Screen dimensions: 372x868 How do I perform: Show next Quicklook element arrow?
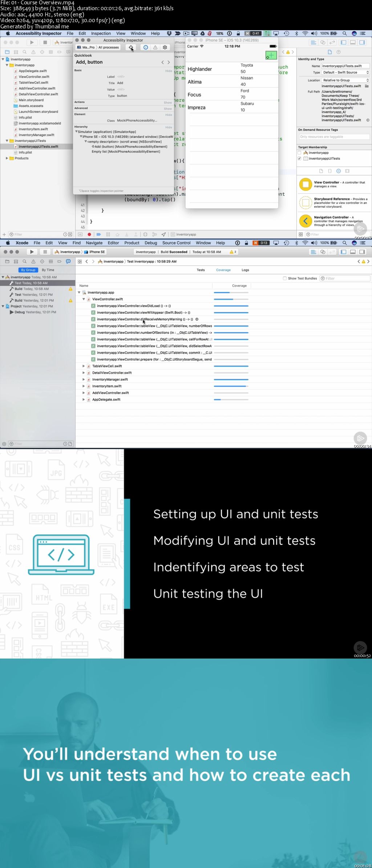[x=169, y=62]
